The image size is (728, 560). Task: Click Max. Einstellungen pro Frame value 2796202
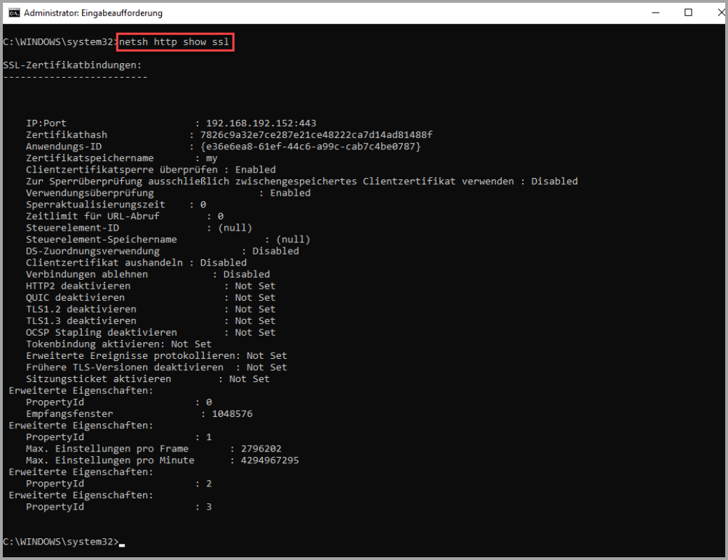click(x=261, y=449)
